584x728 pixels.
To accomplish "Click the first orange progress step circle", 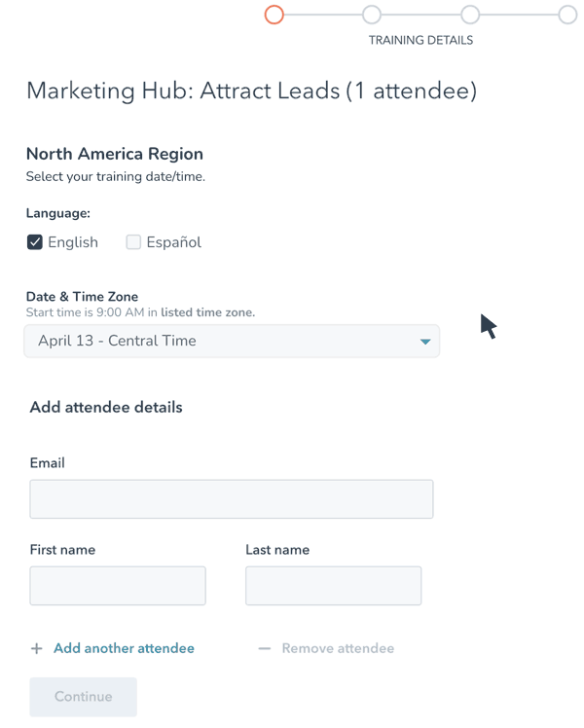I will (x=274, y=15).
